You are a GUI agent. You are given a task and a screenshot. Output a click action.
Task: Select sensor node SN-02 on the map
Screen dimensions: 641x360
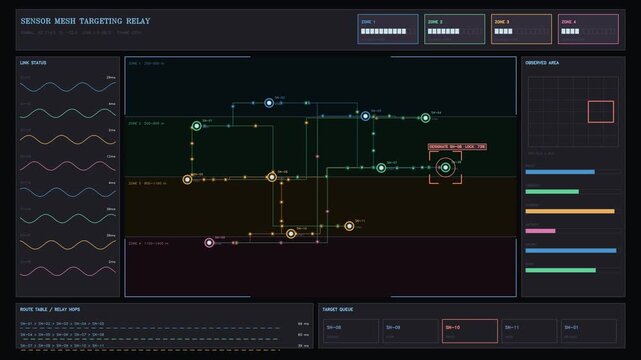269,103
